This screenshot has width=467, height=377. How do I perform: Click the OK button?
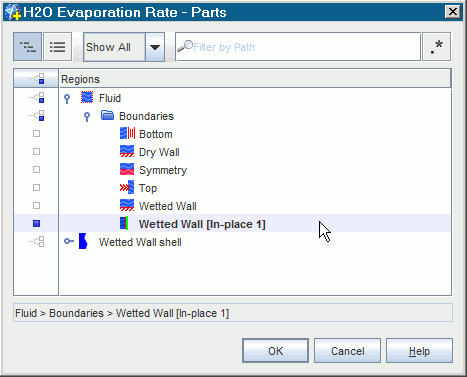[x=275, y=351]
